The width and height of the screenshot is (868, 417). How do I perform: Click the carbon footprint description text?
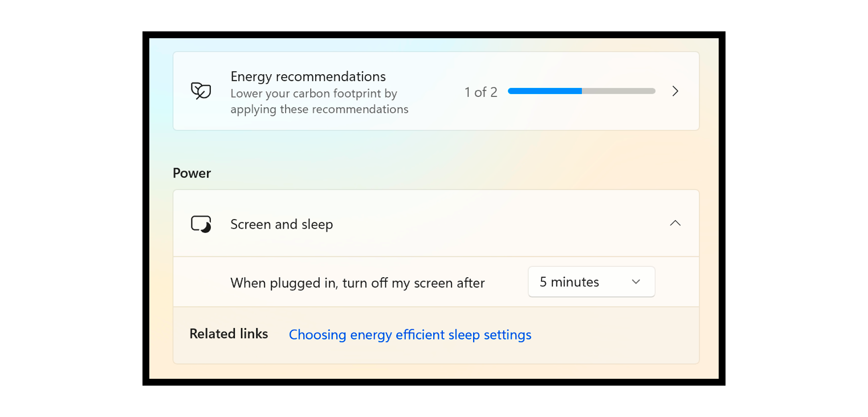click(x=319, y=101)
